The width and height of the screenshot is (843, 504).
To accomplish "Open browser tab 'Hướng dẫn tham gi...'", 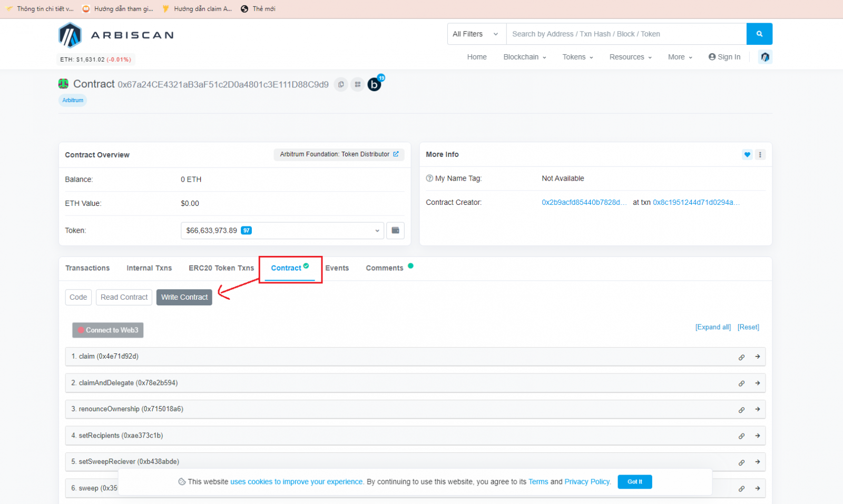I will click(x=118, y=9).
